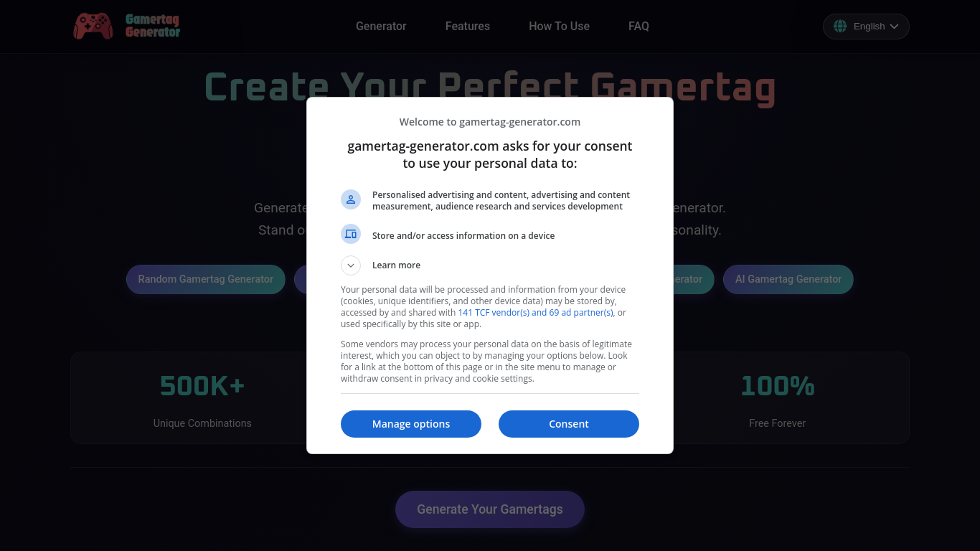The image size is (980, 551).
Task: Jump to the FAQ section
Action: (639, 27)
